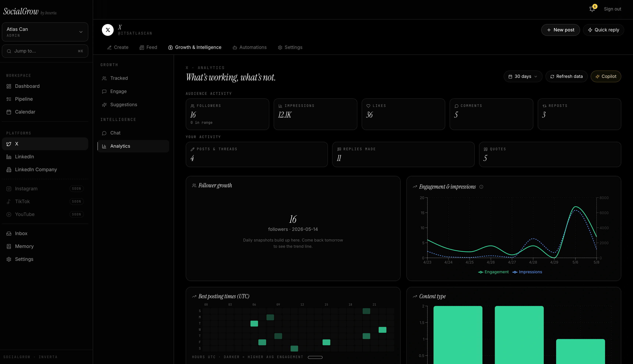633x364 pixels.
Task: Click the Follower growth people icon
Action: pos(194,185)
